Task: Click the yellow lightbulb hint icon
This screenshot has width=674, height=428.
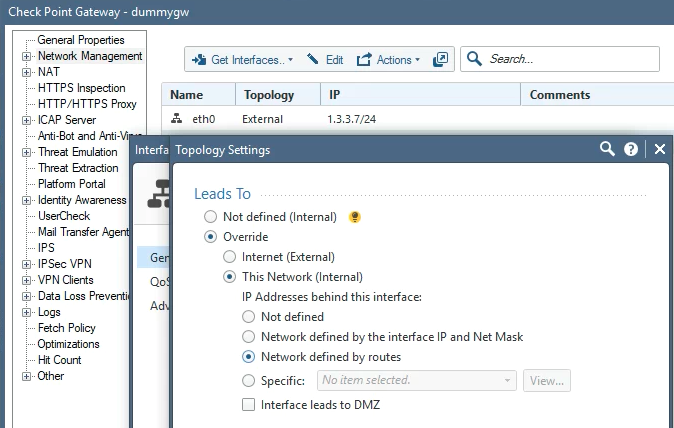Action: [x=355, y=217]
